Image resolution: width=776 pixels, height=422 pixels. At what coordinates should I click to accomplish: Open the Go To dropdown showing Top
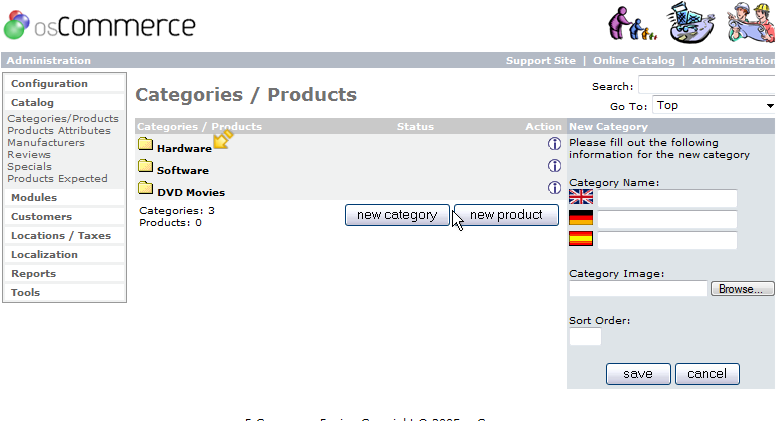[x=714, y=105]
